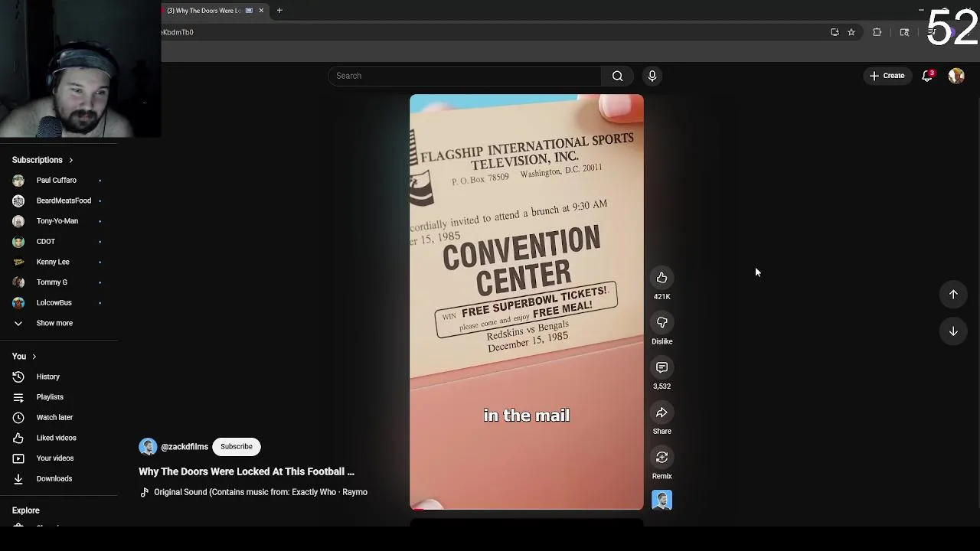Click the Explore heading
The width and height of the screenshot is (980, 551).
[x=26, y=510]
